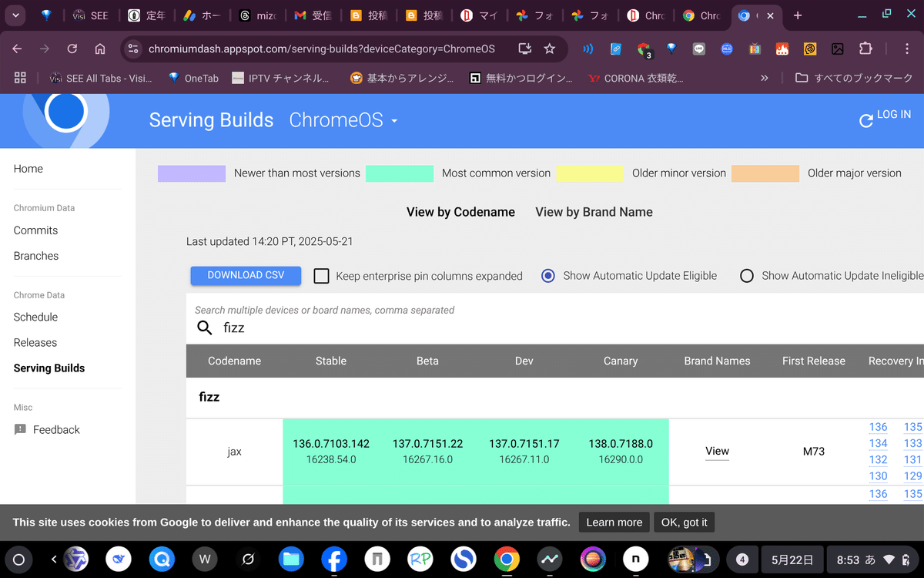Select the Releases sidebar entry
924x578 pixels.
coord(35,342)
